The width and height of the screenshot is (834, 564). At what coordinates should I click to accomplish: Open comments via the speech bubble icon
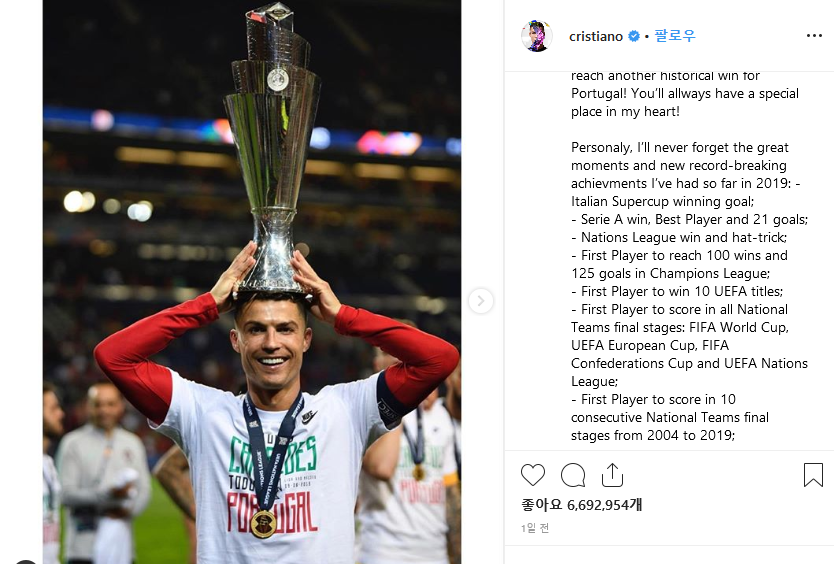(x=573, y=475)
